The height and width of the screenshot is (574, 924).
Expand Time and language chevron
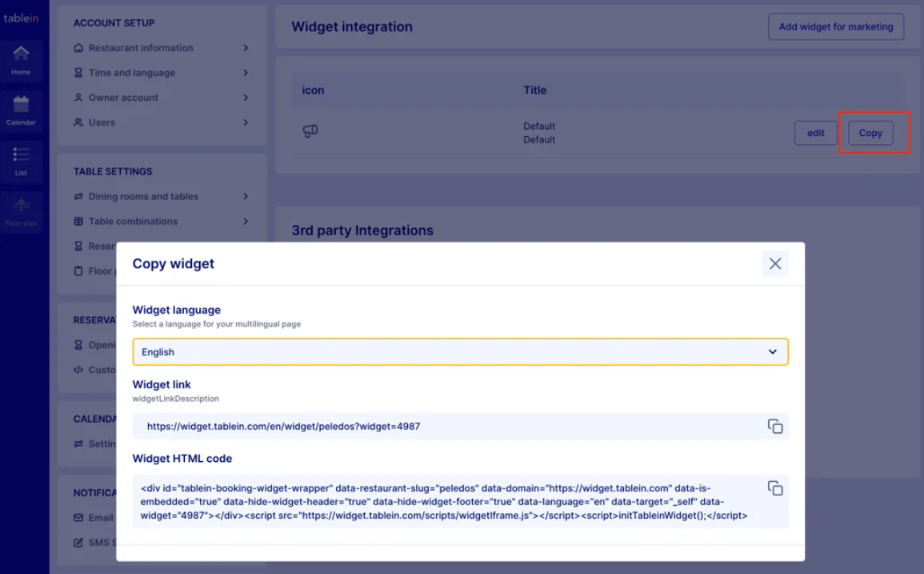click(246, 73)
